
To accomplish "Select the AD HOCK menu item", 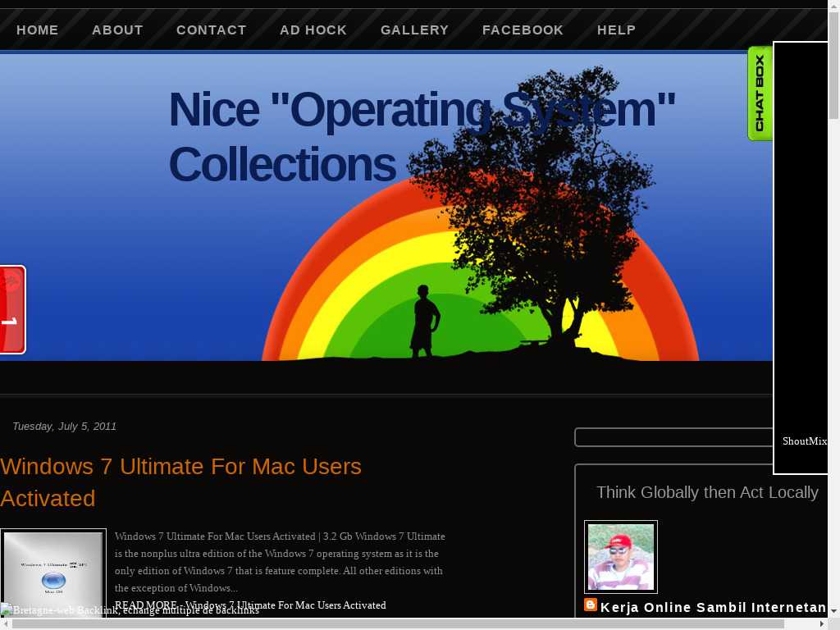I will pyautogui.click(x=313, y=30).
